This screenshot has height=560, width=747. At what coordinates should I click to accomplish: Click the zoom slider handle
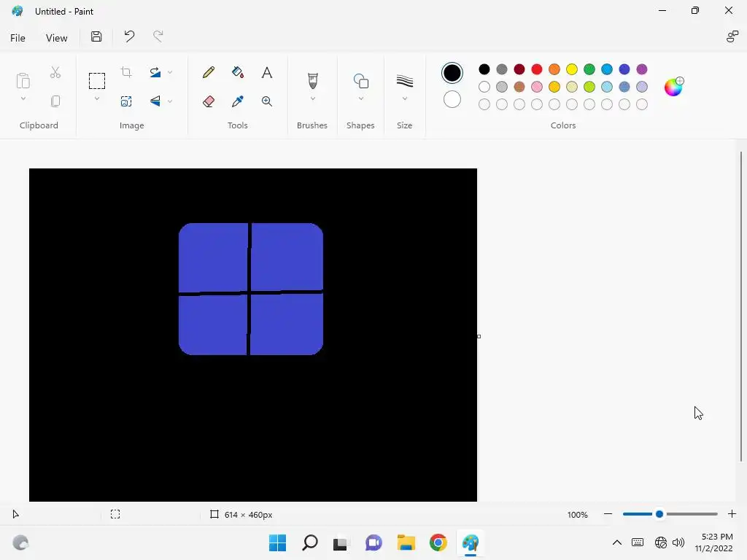[x=659, y=514]
